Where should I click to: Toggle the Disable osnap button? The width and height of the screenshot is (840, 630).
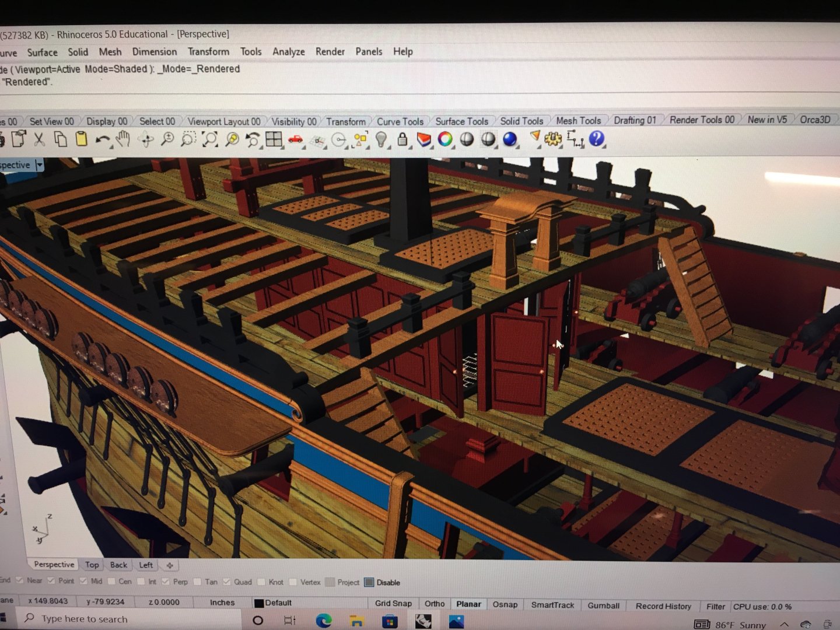click(x=382, y=582)
